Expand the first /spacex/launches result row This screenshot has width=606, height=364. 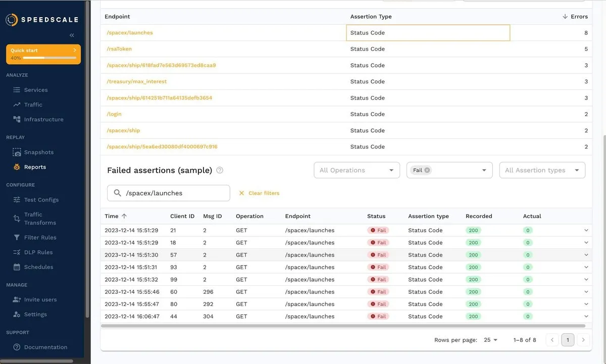[586, 230]
